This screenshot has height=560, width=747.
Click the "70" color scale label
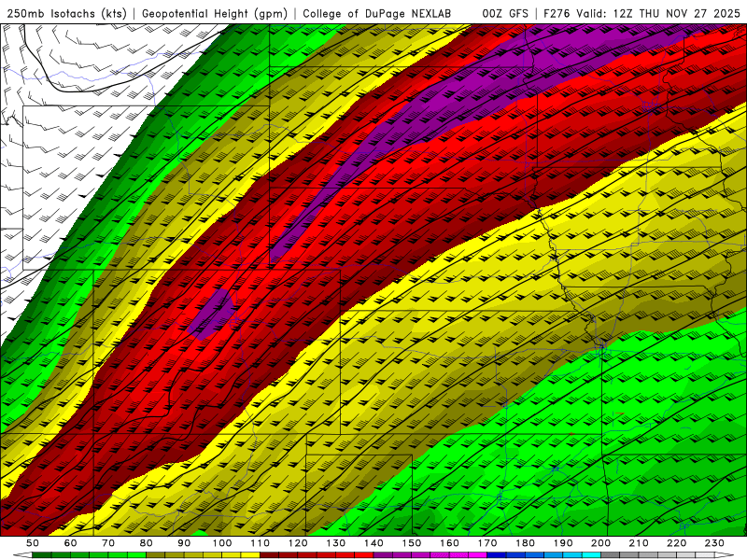[x=108, y=543]
